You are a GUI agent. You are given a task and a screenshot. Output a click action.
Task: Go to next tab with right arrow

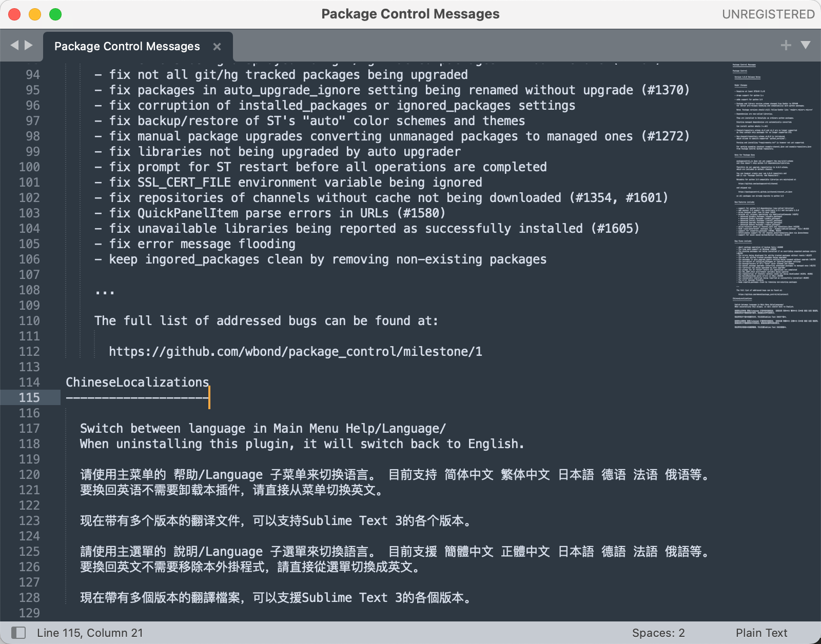[x=29, y=45]
